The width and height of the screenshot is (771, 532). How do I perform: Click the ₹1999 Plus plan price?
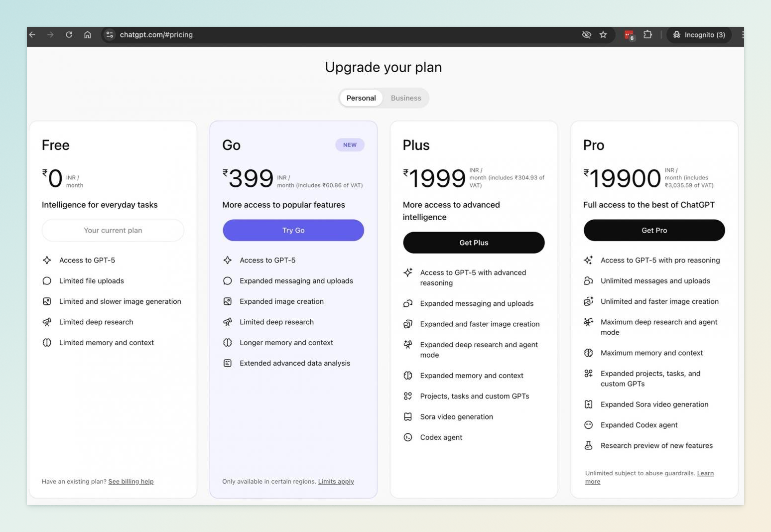click(434, 178)
